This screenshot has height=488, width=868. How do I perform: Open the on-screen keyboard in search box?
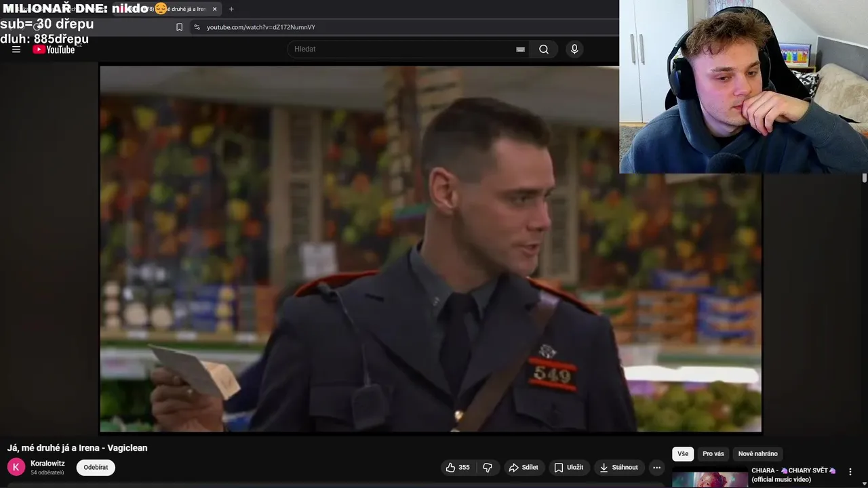click(520, 49)
